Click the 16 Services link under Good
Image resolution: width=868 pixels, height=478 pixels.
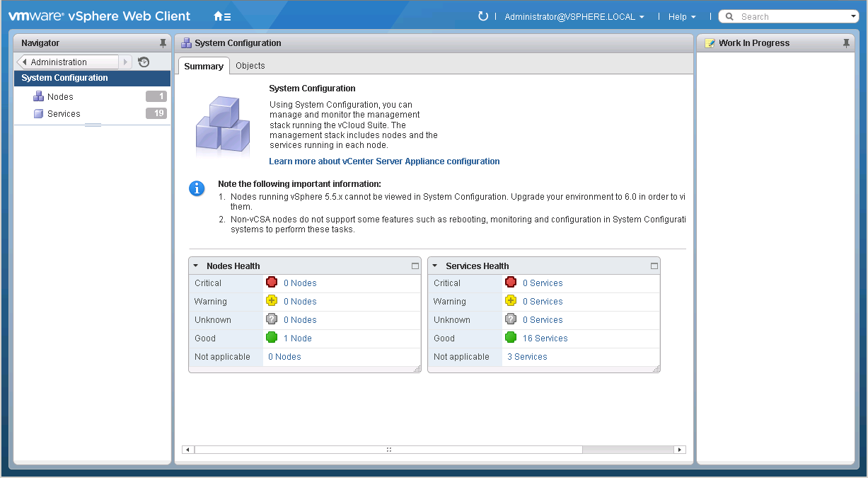pyautogui.click(x=544, y=338)
